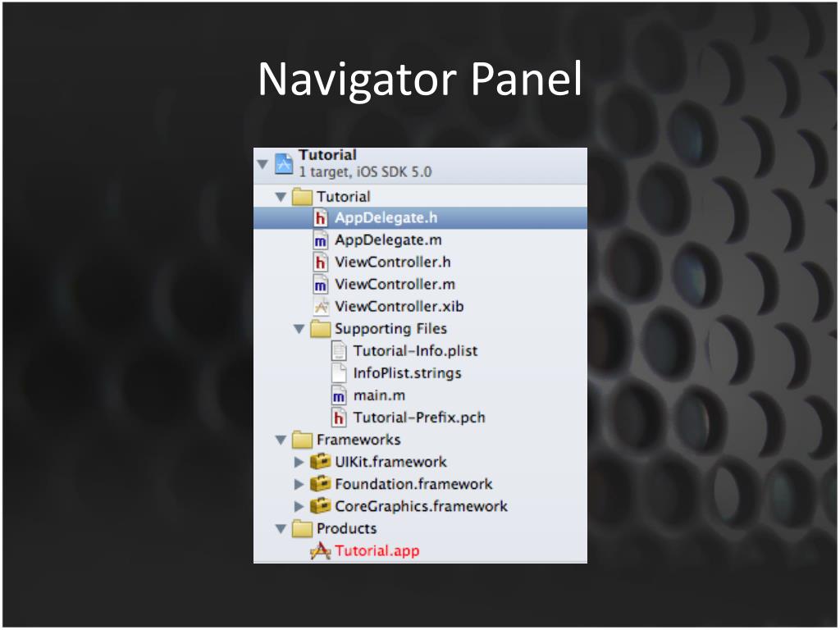This screenshot has height=630, width=840.
Task: Select the Products group label
Action: 347,529
